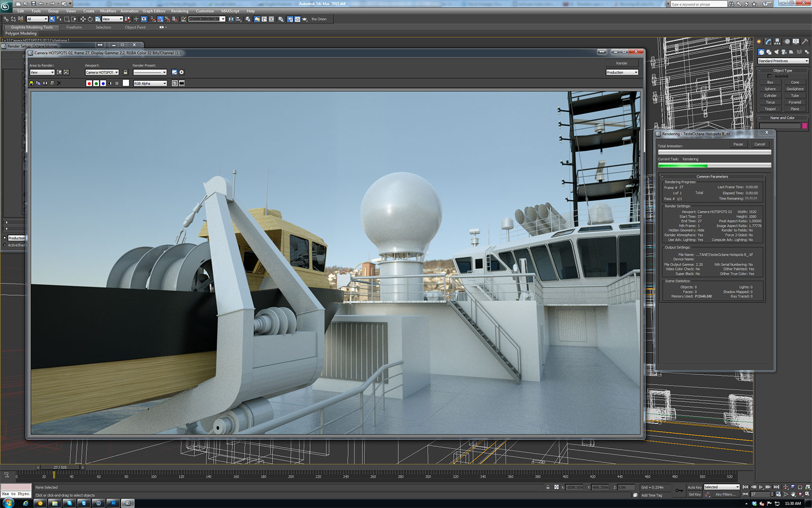The height and width of the screenshot is (508, 812).
Task: Open the Modify command panel tab
Action: [x=768, y=42]
